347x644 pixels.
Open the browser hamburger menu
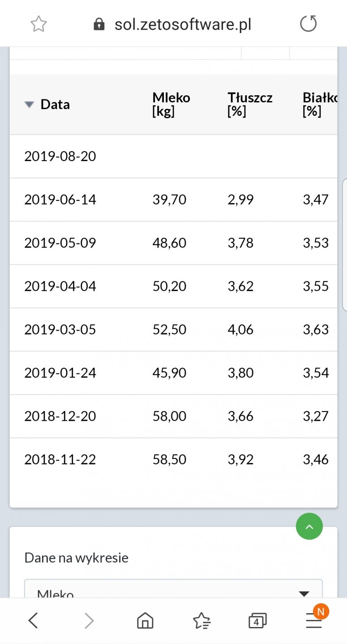[314, 620]
